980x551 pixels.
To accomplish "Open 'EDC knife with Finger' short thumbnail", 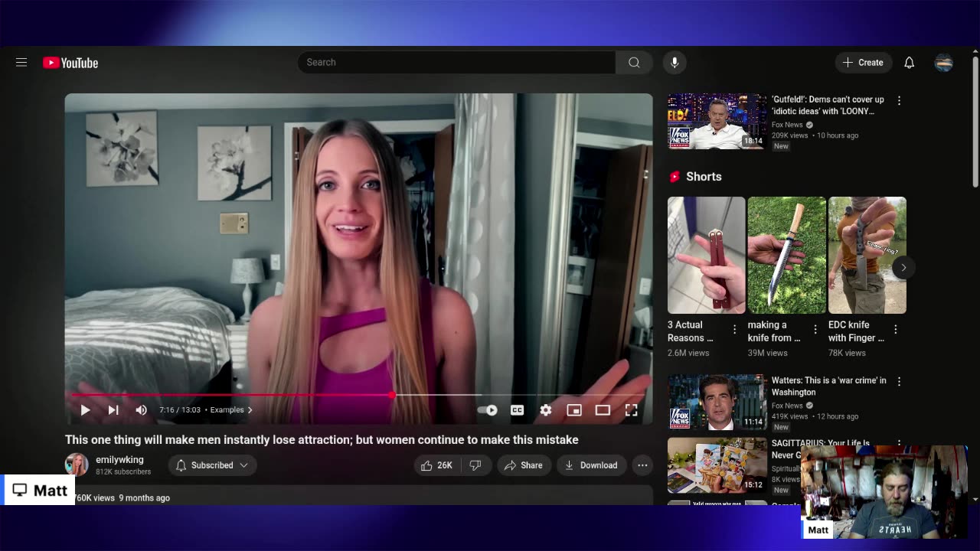I will [x=867, y=255].
